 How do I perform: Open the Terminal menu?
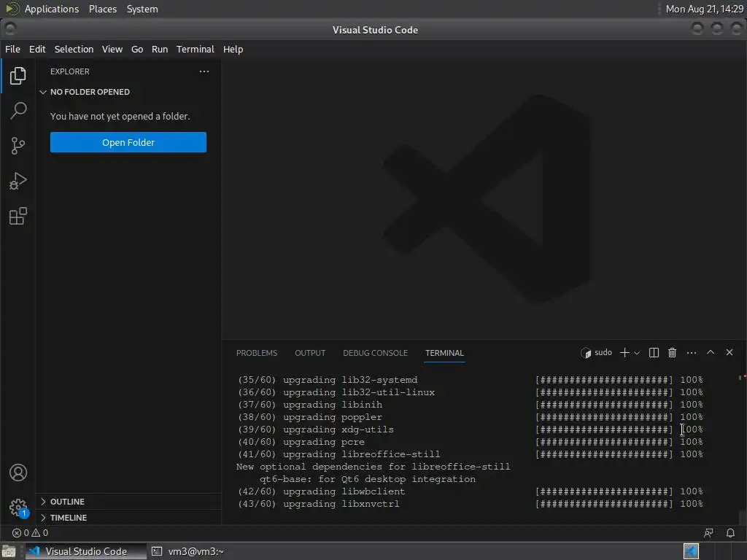[x=196, y=49]
